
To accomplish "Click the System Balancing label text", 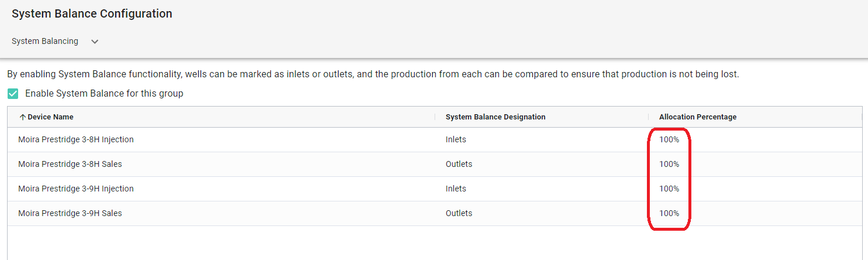I will pos(45,42).
